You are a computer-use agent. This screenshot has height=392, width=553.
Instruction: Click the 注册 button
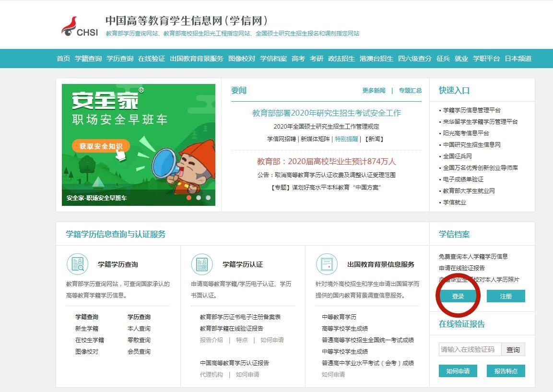506,296
